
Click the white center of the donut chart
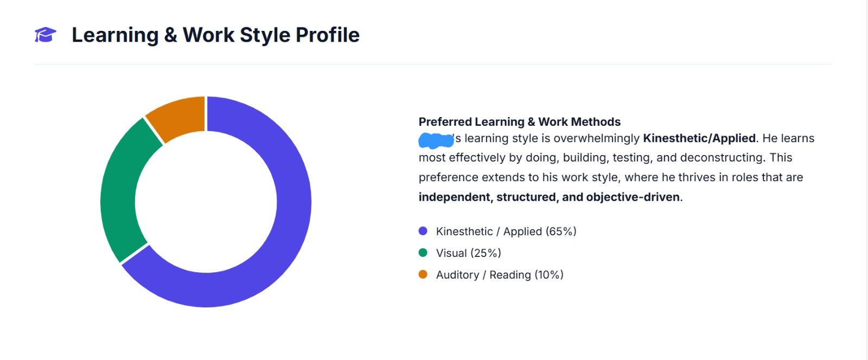tap(206, 202)
